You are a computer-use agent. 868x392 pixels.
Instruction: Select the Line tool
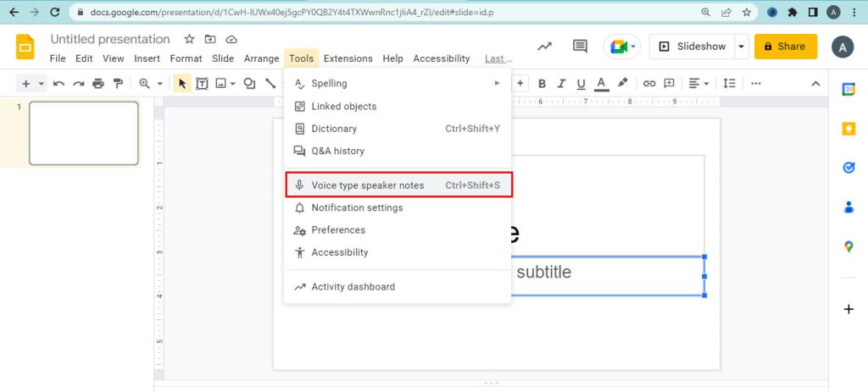click(x=270, y=83)
